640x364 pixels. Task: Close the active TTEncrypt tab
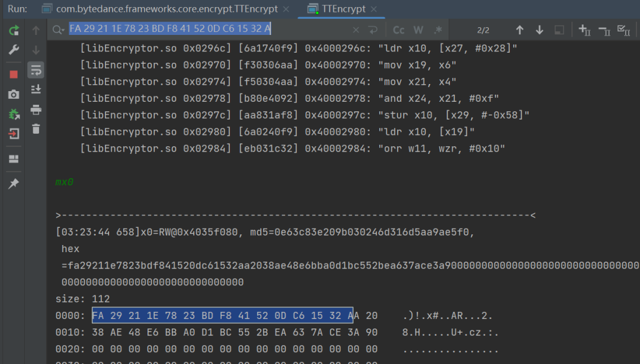click(x=374, y=9)
